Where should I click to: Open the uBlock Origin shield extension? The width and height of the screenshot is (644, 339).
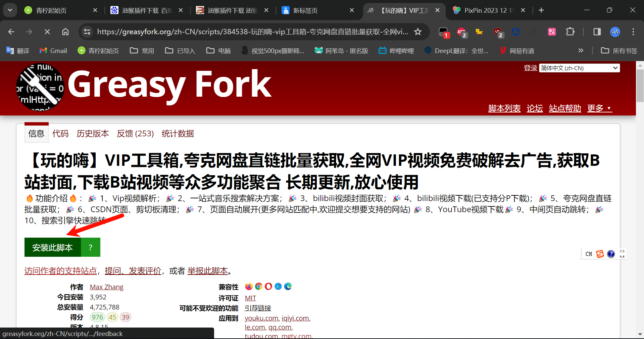pos(498,32)
